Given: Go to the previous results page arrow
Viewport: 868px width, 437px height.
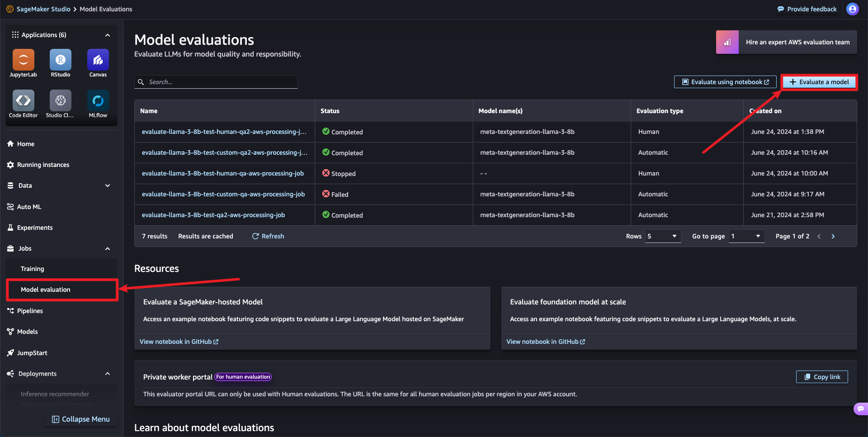Looking at the screenshot, I should pos(819,236).
